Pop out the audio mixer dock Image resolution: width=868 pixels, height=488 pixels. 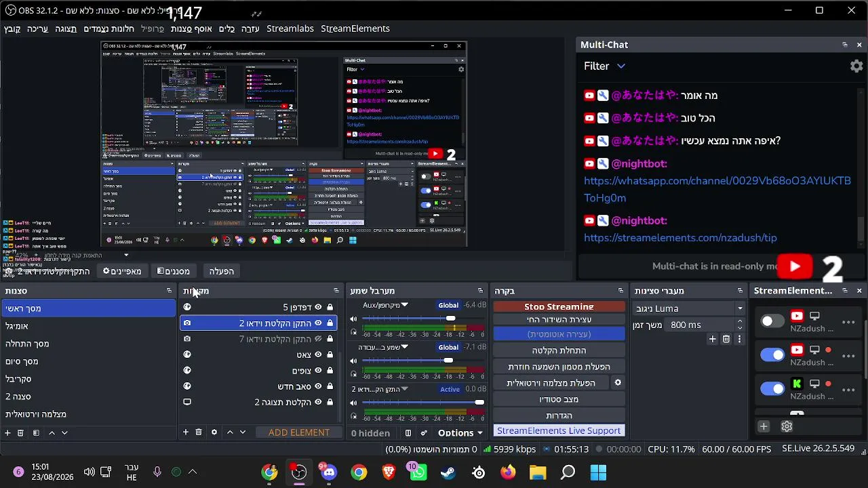point(481,291)
